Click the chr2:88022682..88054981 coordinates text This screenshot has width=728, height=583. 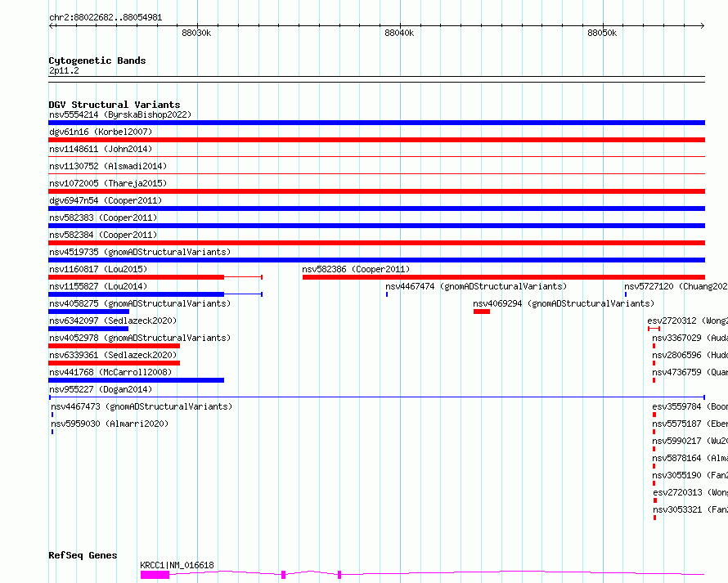point(106,17)
